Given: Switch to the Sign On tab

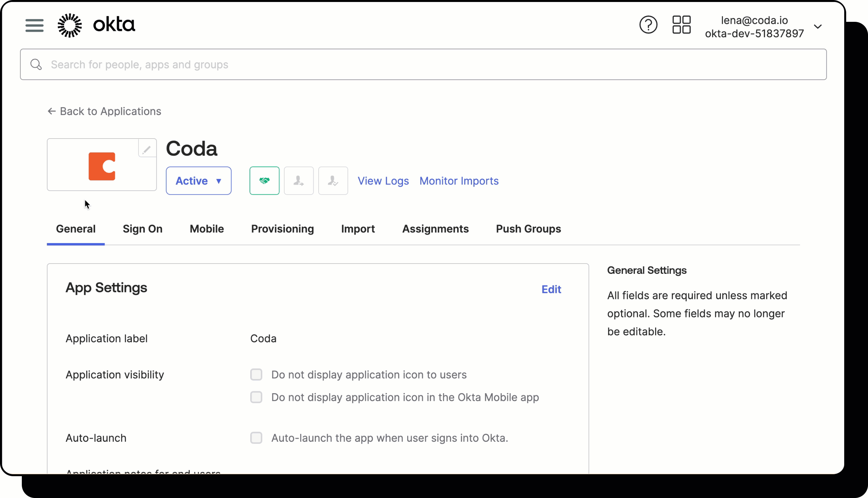Looking at the screenshot, I should point(142,229).
